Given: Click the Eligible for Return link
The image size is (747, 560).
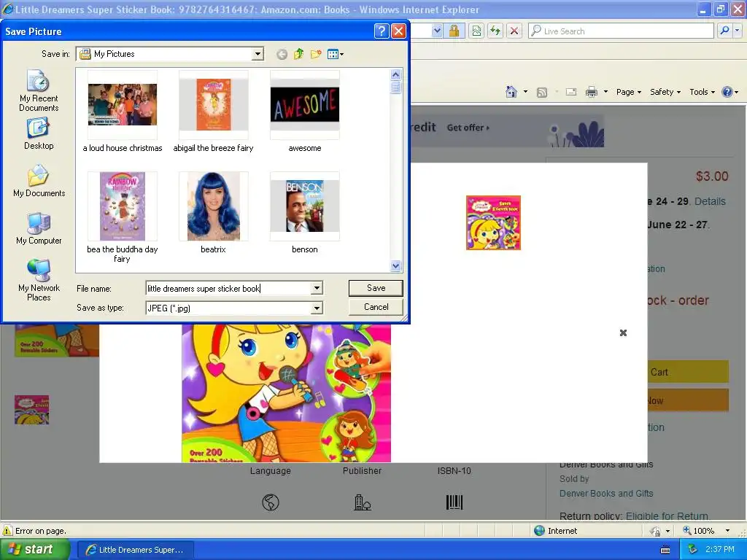Looking at the screenshot, I should click(667, 516).
